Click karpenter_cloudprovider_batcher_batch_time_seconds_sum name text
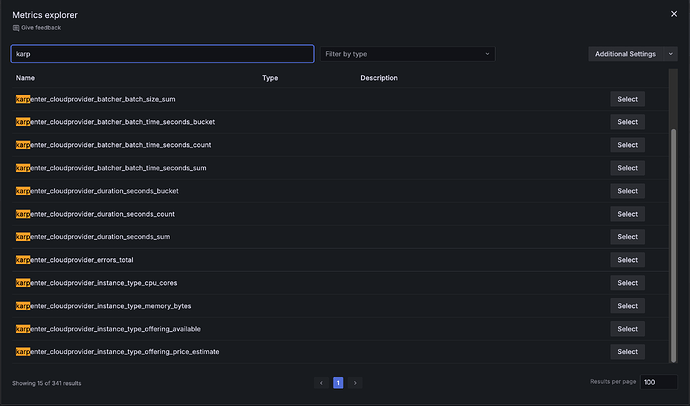 [111, 168]
